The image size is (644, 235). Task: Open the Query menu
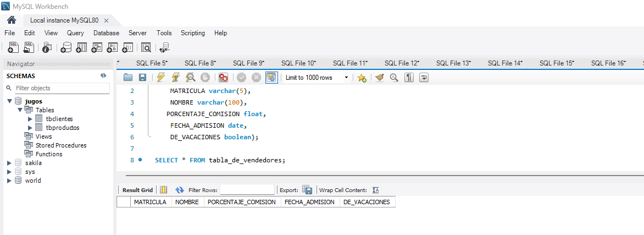pyautogui.click(x=76, y=33)
